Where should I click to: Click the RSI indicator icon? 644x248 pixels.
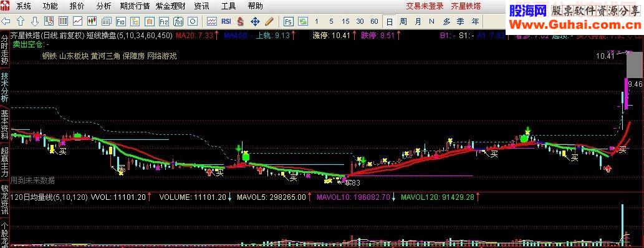pyautogui.click(x=226, y=21)
